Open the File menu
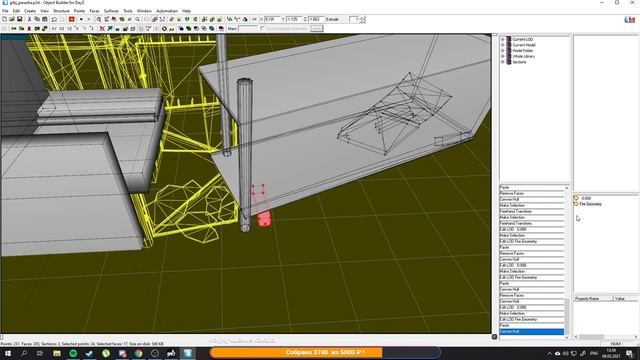Image resolution: width=640 pixels, height=360 pixels. tap(5, 11)
